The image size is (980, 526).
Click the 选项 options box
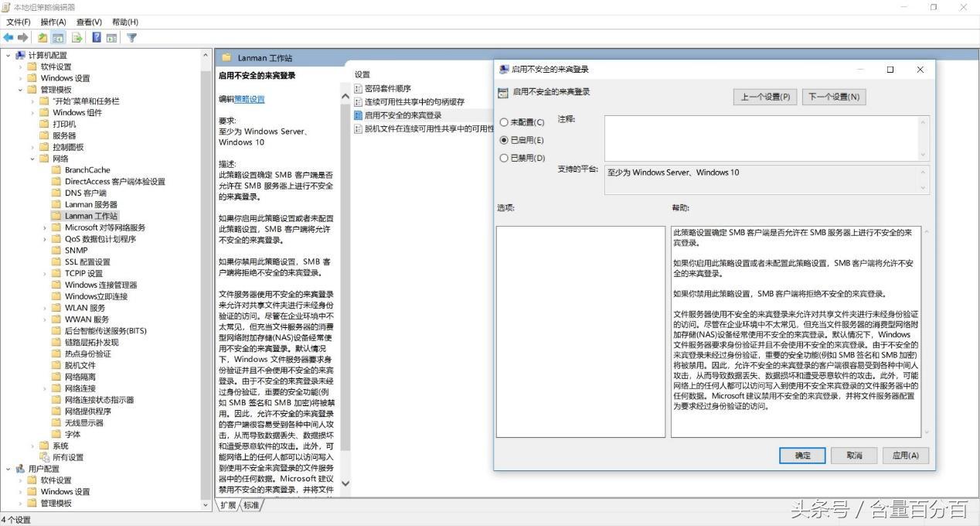(x=580, y=332)
